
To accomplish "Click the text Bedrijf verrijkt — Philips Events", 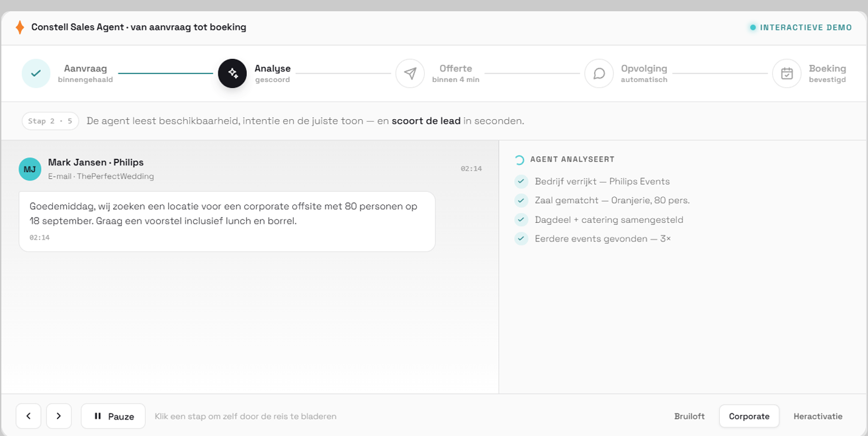I will (602, 181).
